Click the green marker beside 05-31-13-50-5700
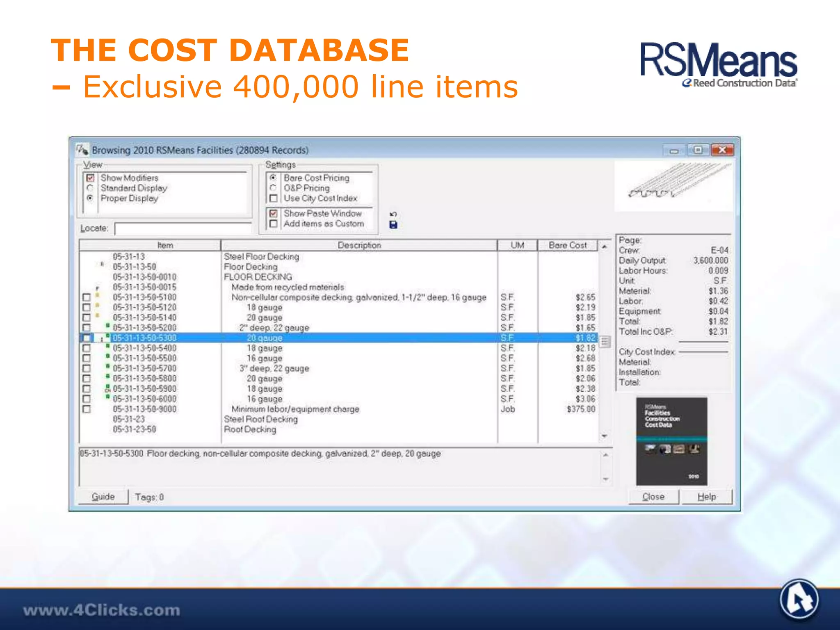840x630 pixels. [x=107, y=366]
